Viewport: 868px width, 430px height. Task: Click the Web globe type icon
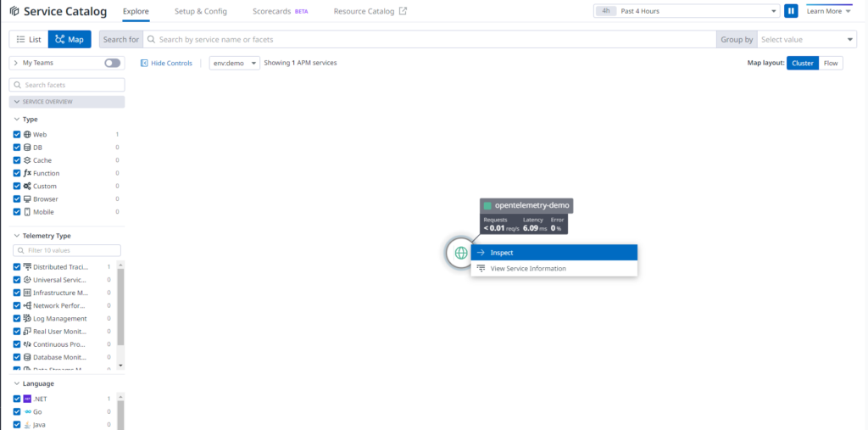[x=28, y=135]
